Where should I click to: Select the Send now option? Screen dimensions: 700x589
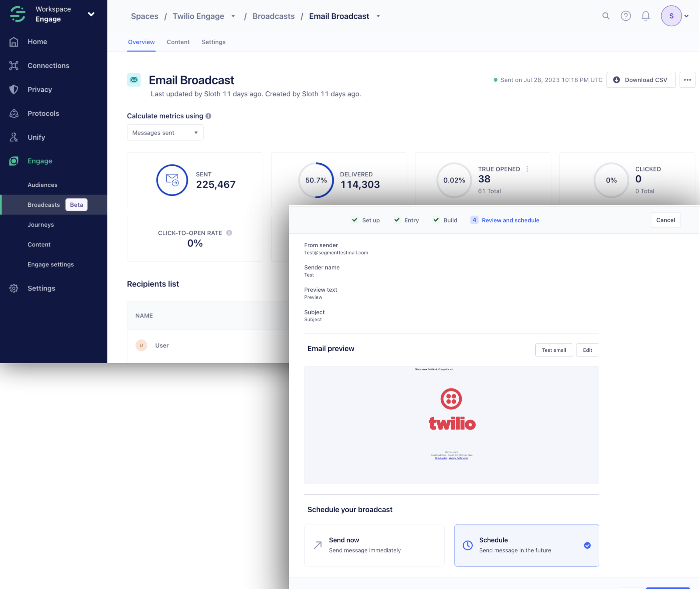pyautogui.click(x=374, y=545)
